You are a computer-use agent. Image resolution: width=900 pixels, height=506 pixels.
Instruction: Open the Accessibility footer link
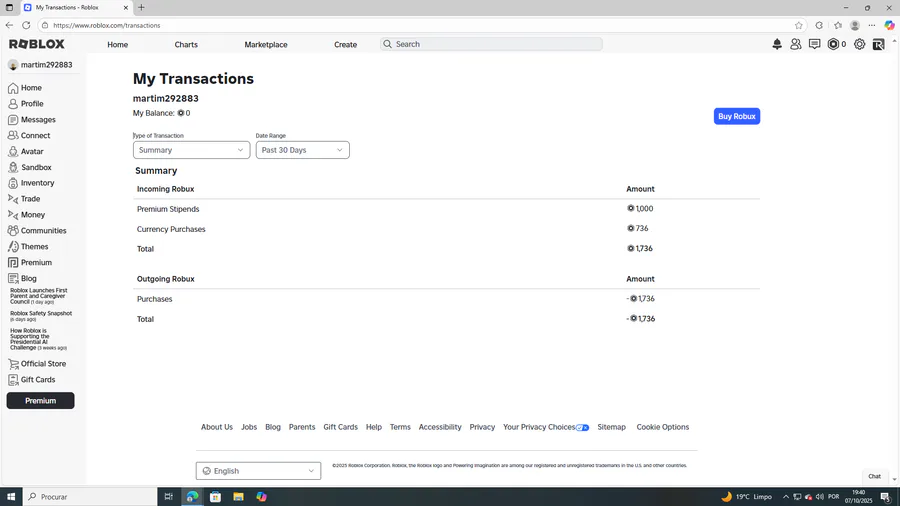pyautogui.click(x=440, y=427)
